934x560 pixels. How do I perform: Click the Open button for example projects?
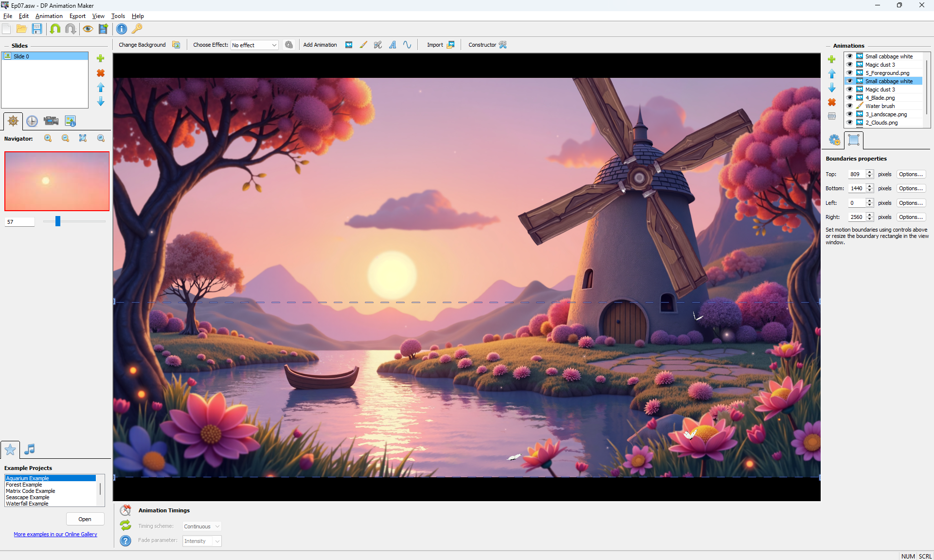pyautogui.click(x=85, y=519)
